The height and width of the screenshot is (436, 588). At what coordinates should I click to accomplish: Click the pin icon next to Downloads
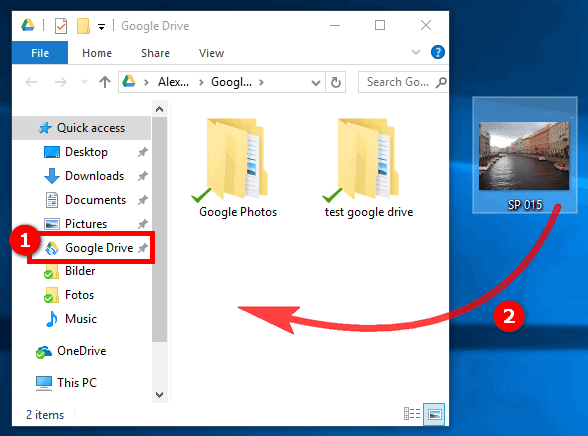tap(142, 176)
